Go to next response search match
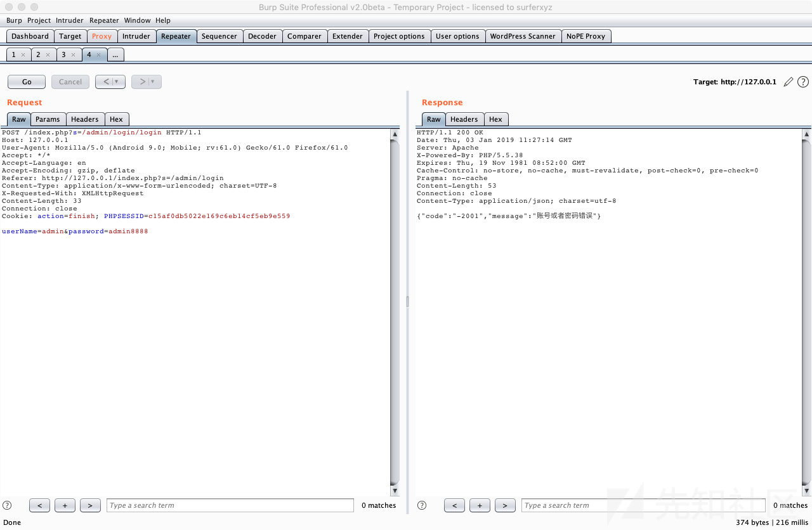 pyautogui.click(x=505, y=505)
